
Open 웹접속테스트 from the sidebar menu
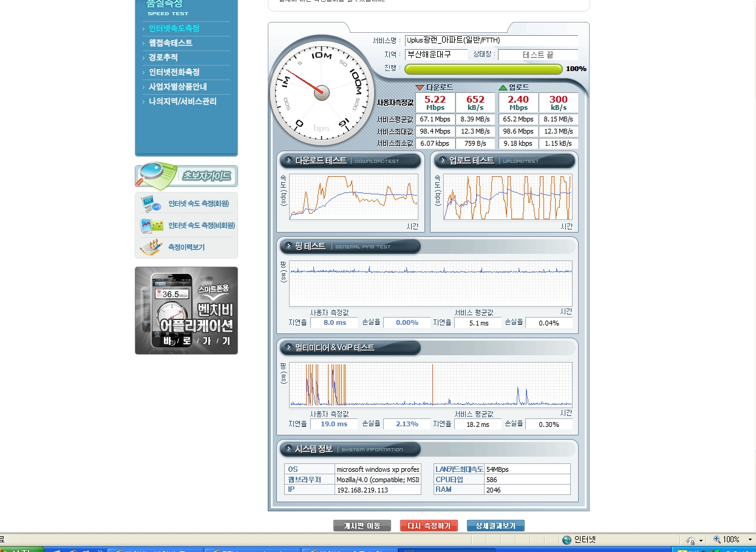171,43
